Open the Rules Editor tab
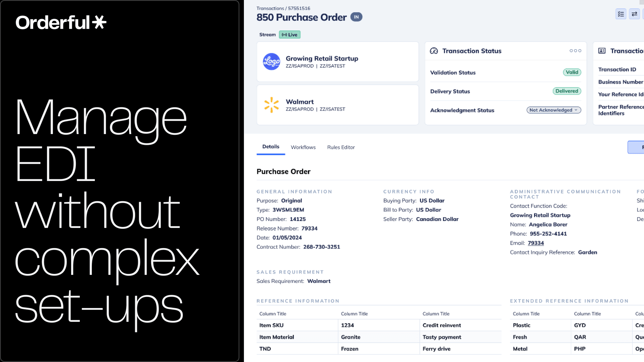Viewport: 644px width, 362px height. pos(341,147)
